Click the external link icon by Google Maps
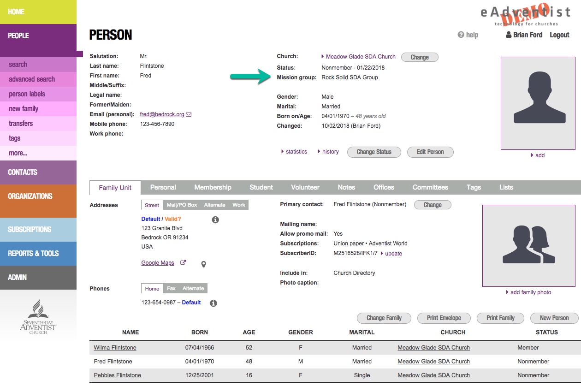Viewport: 581px width, 392px height. tap(183, 263)
